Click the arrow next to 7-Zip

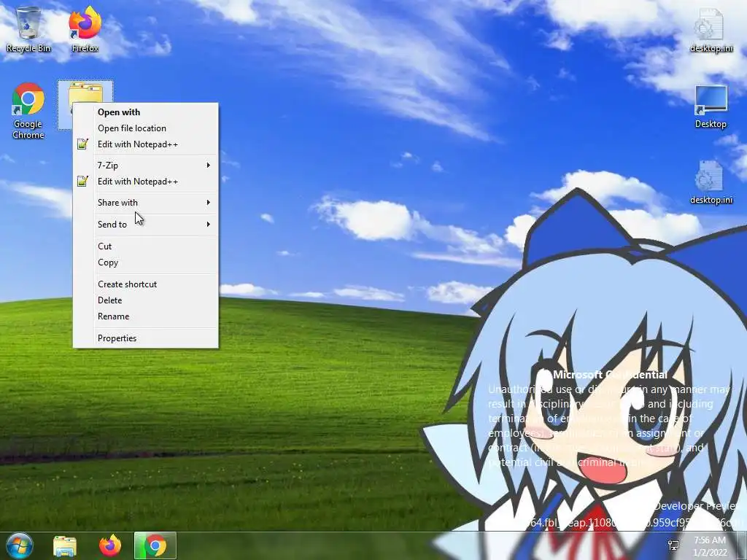point(208,166)
